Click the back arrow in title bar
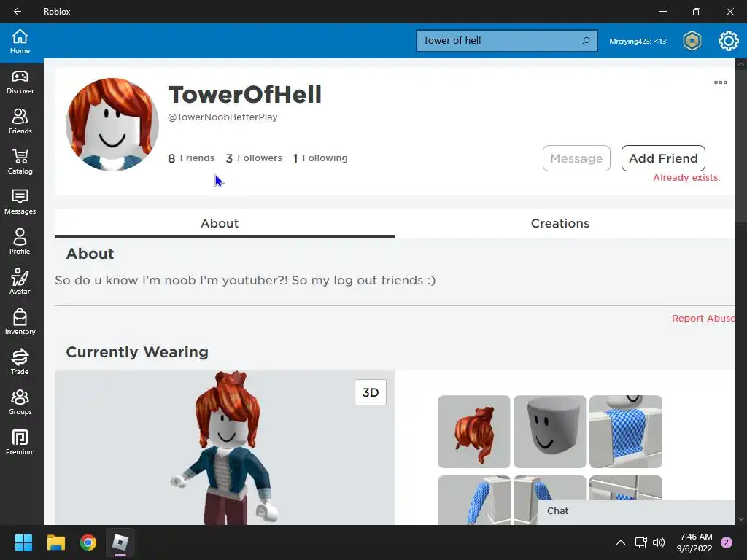This screenshot has height=560, width=747. [x=18, y=12]
